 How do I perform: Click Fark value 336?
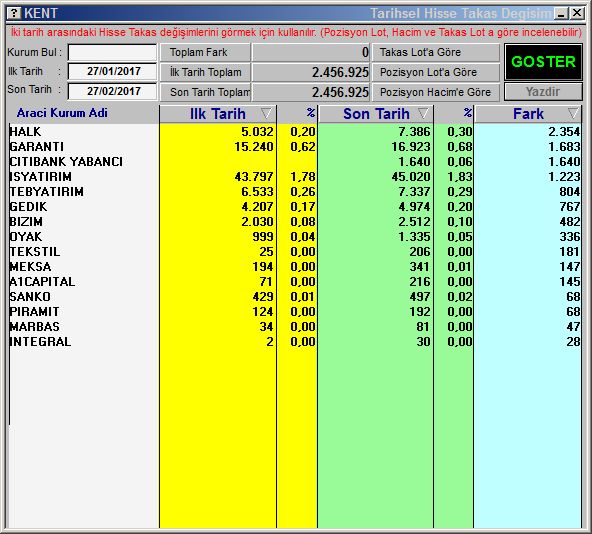tap(570, 237)
